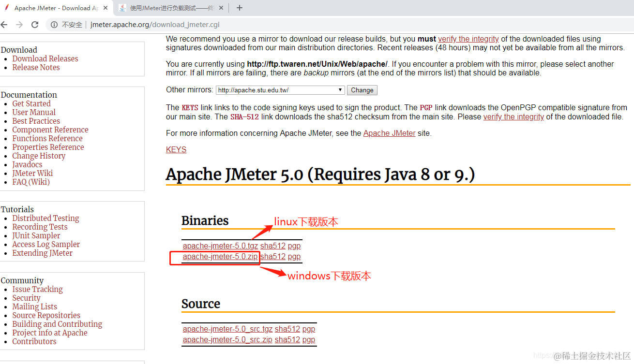Download apache-jmeter-5.0.tgz binary

[220, 246]
